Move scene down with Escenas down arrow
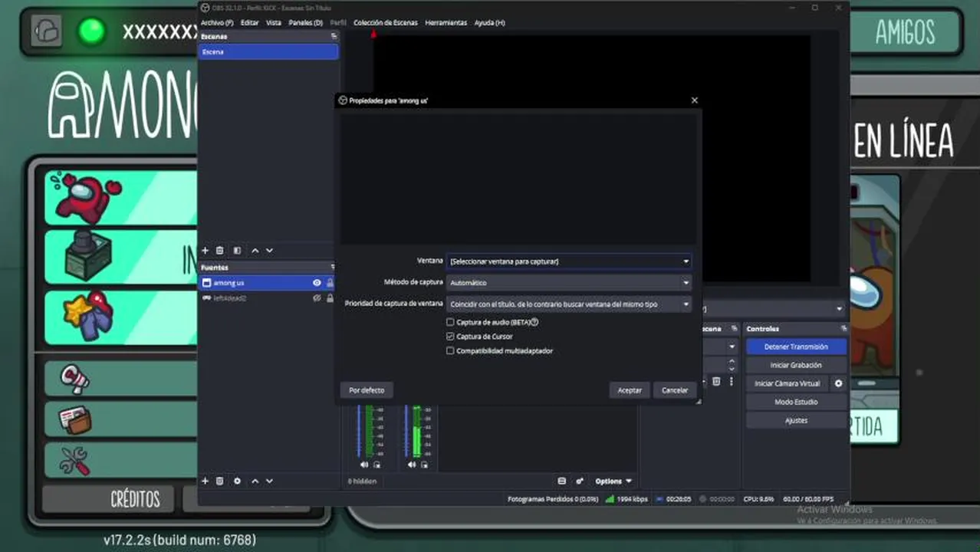Screen dimensions: 980x552 click(269, 251)
